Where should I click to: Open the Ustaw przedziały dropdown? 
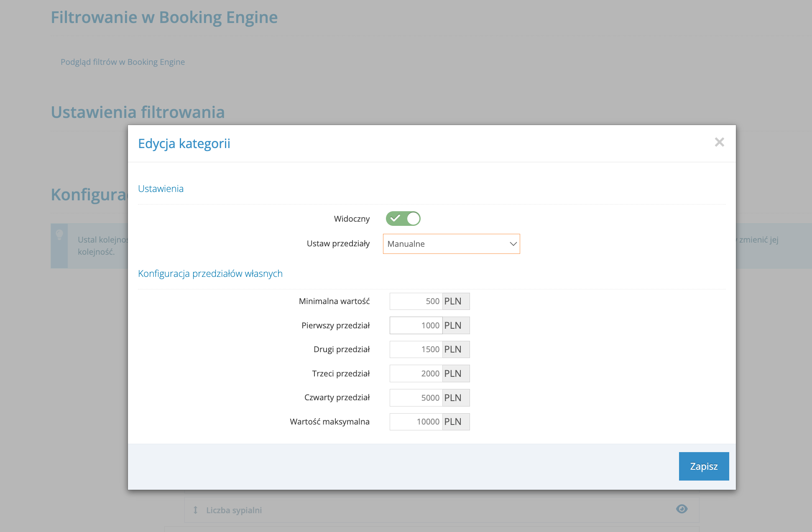[451, 244]
